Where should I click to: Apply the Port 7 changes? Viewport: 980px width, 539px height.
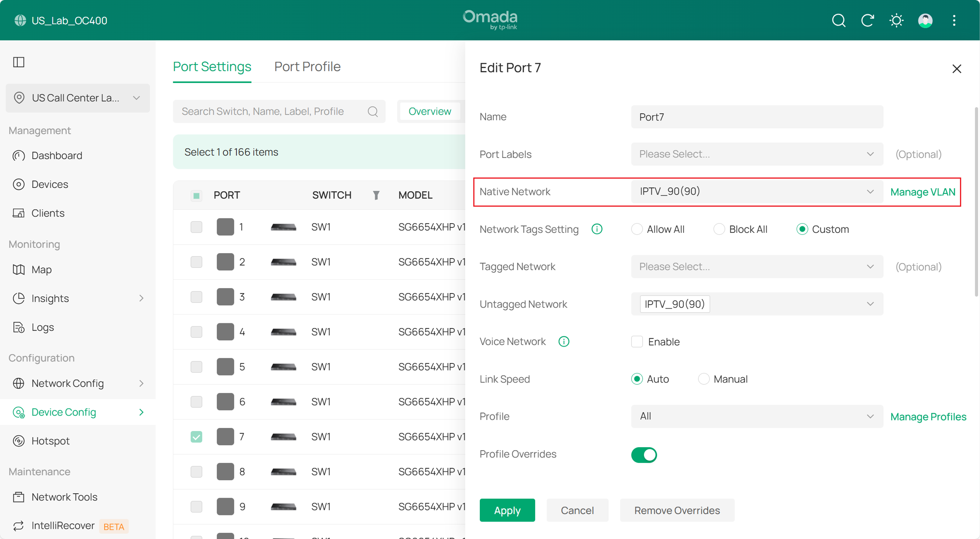click(507, 510)
